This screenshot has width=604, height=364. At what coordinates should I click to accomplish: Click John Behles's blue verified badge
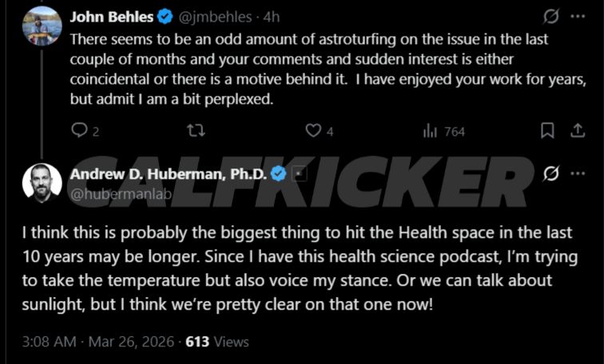point(164,16)
